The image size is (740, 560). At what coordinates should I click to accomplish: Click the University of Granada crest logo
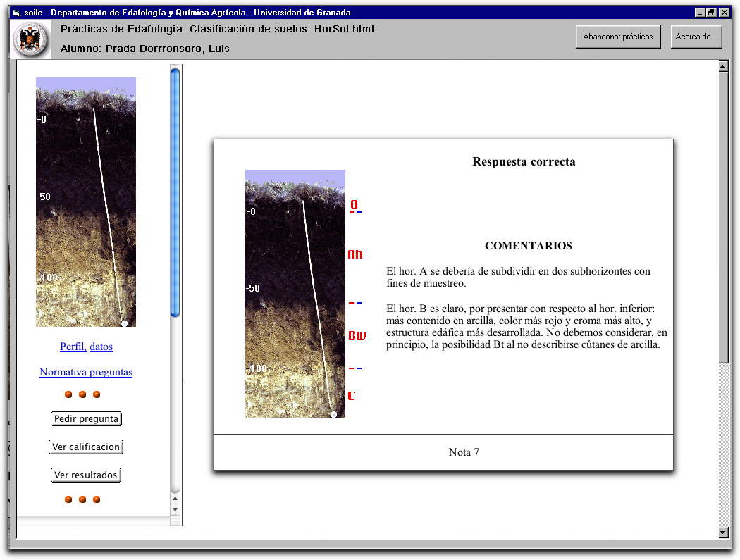[31, 39]
